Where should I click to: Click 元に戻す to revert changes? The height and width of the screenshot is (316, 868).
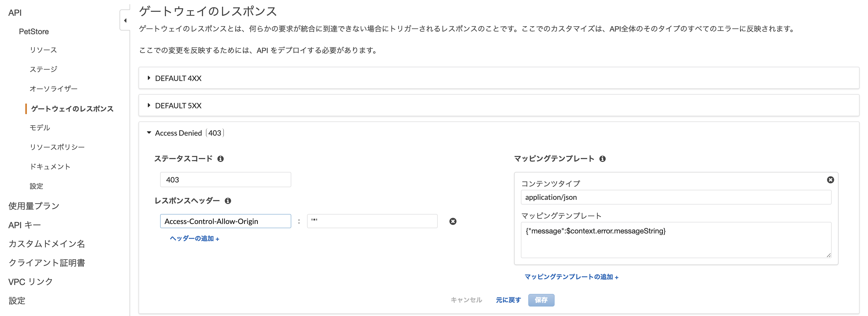(508, 300)
